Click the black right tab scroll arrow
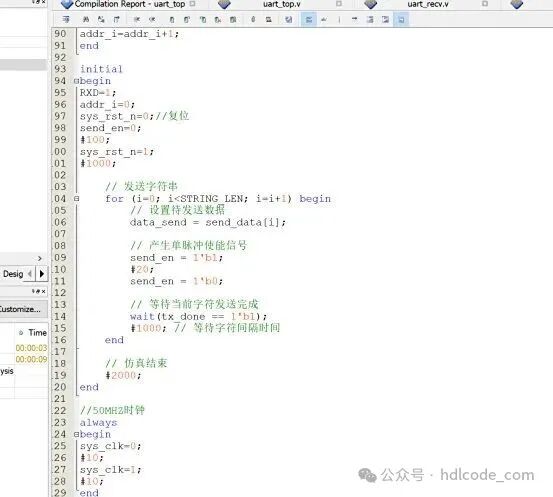553x497 pixels. click(x=42, y=274)
